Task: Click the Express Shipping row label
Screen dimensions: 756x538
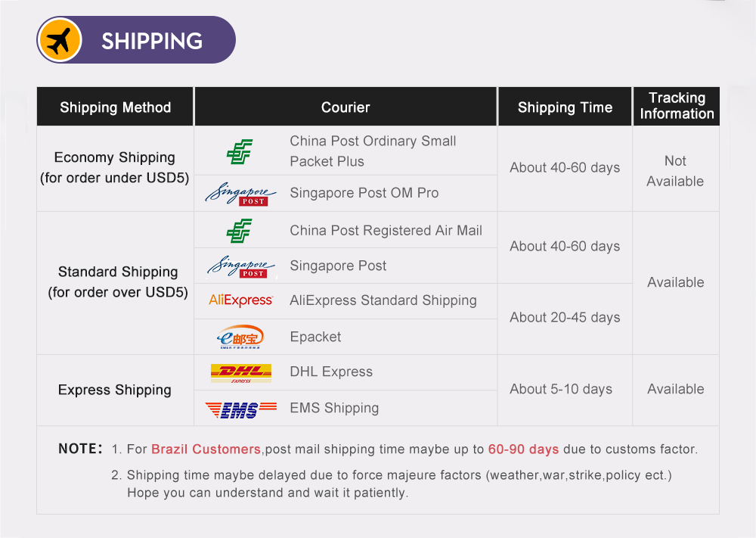Action: pyautogui.click(x=115, y=390)
